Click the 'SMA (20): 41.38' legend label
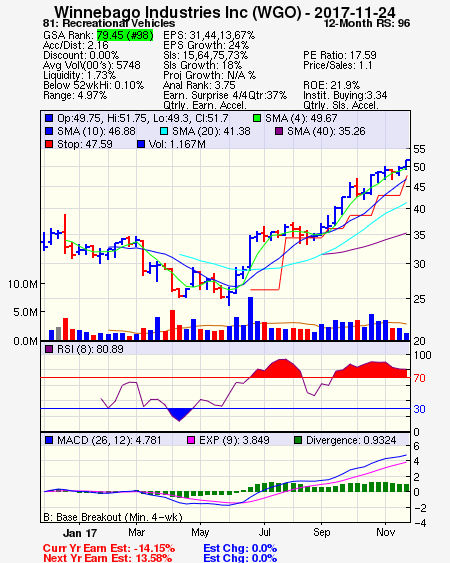This screenshot has height=563, width=450. coord(211,131)
